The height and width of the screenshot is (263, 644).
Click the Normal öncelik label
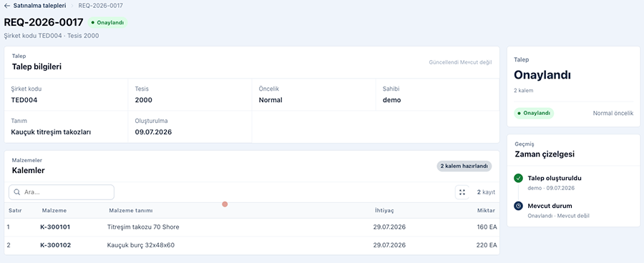pyautogui.click(x=613, y=113)
